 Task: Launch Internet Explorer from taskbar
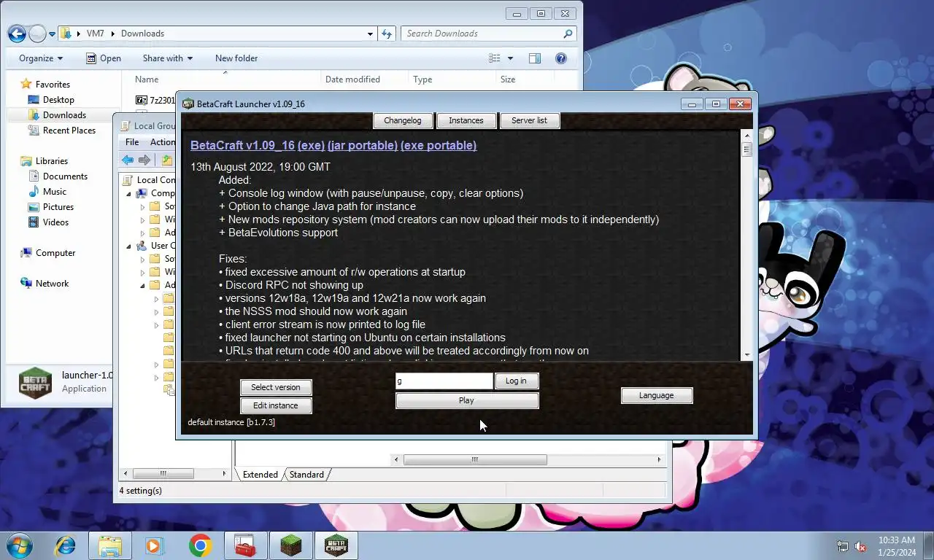click(66, 545)
